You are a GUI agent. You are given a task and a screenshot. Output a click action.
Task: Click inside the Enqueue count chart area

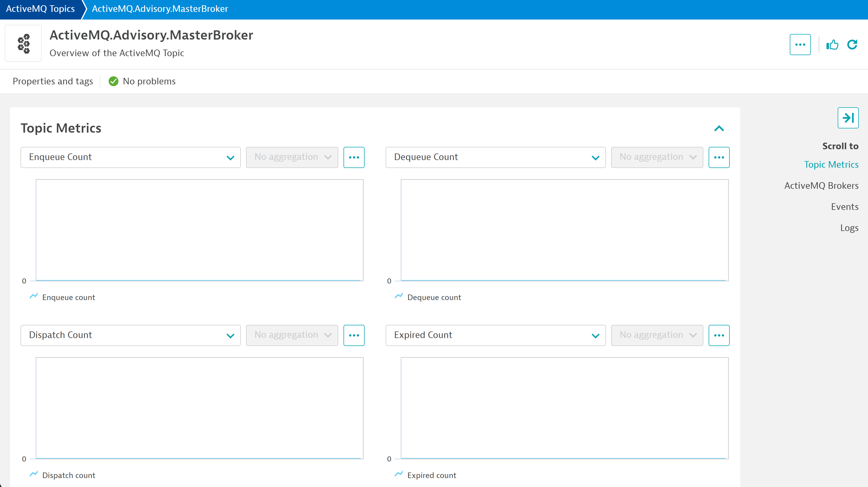199,230
